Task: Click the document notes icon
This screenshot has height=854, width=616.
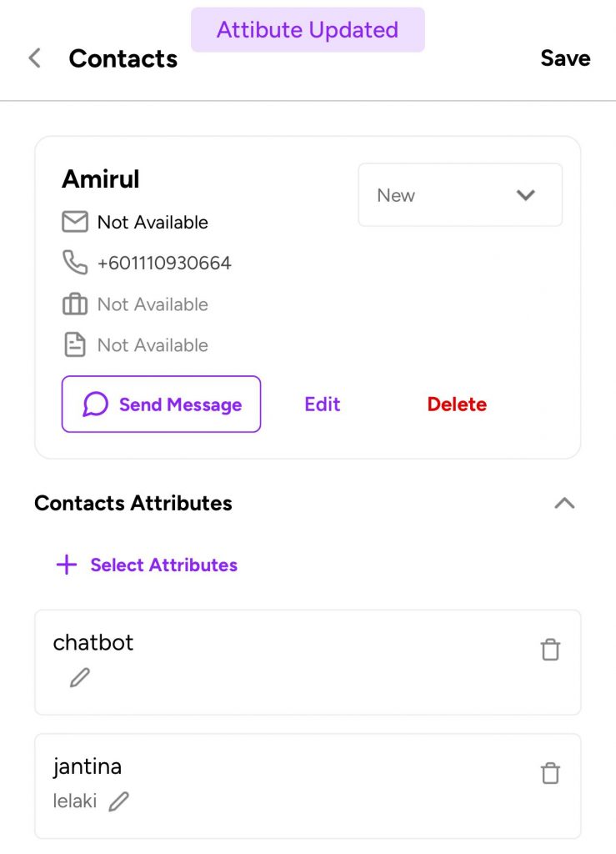Action: [75, 344]
